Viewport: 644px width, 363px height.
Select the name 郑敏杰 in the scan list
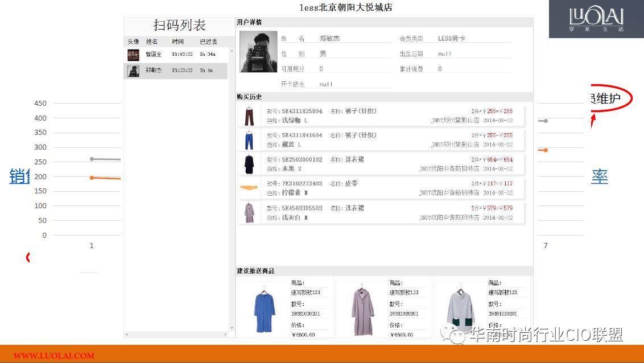point(154,70)
